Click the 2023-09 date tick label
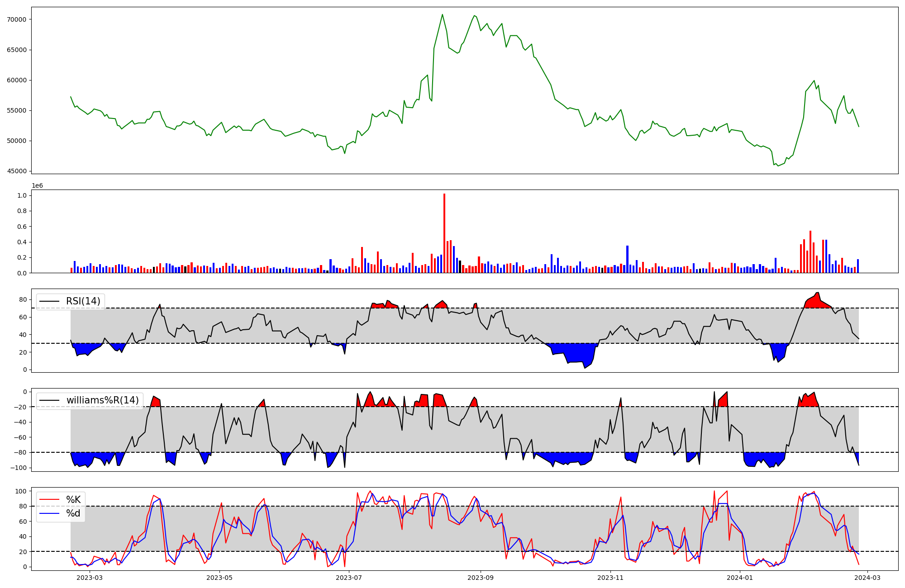This screenshot has height=588, width=905. tap(480, 578)
